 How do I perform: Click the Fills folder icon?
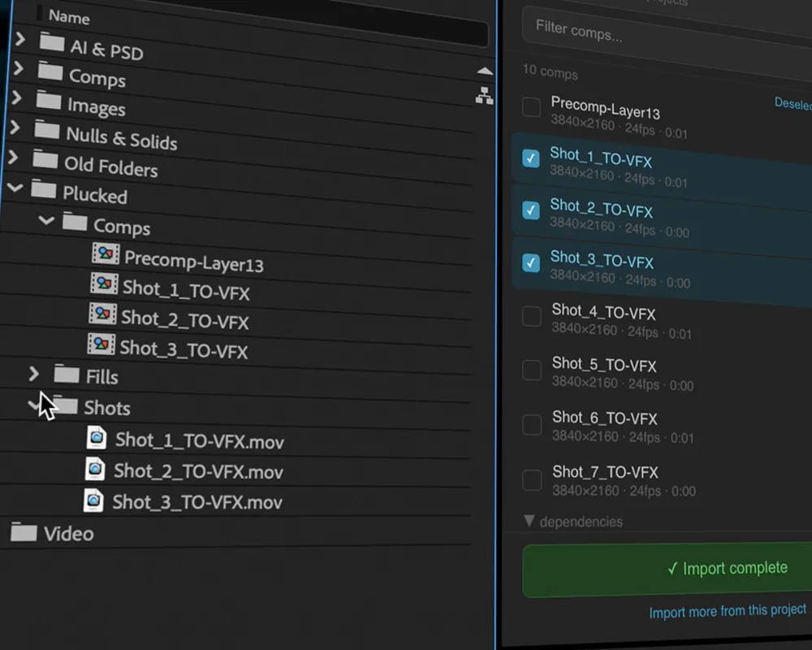[x=67, y=373]
